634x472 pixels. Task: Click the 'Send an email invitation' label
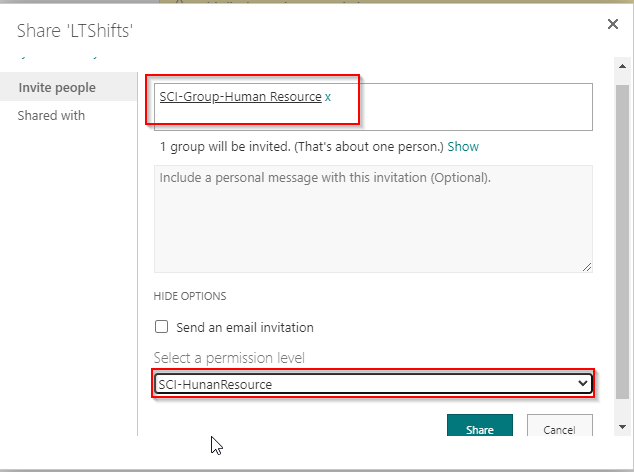point(244,327)
